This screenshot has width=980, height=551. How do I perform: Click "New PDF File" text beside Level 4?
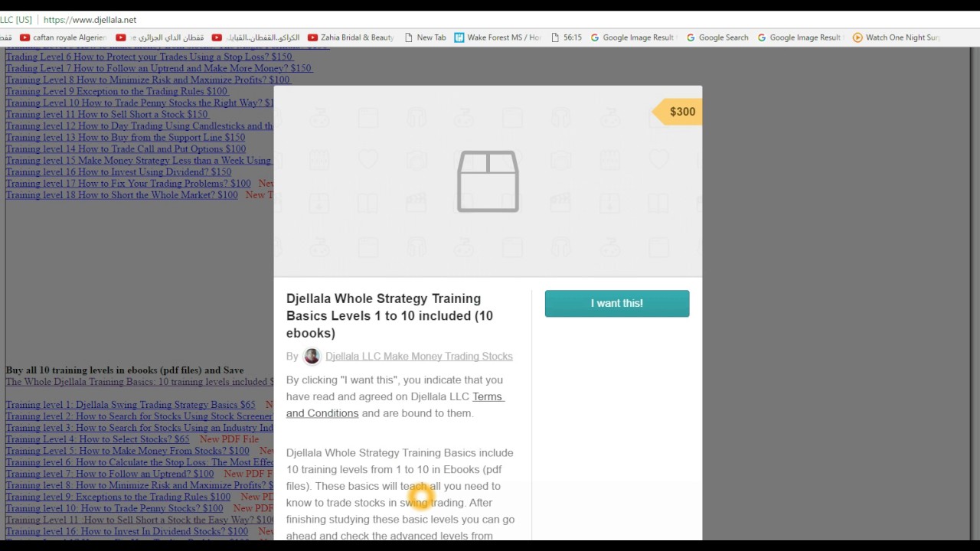point(229,439)
